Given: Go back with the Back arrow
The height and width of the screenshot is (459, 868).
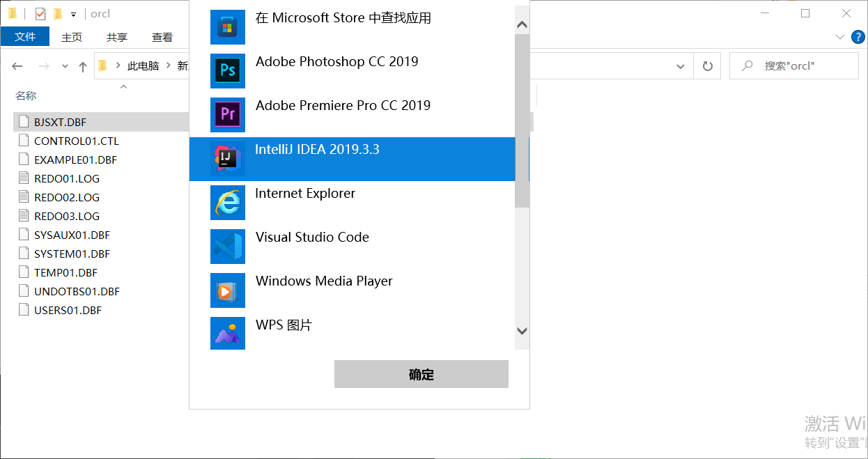Looking at the screenshot, I should click(17, 66).
